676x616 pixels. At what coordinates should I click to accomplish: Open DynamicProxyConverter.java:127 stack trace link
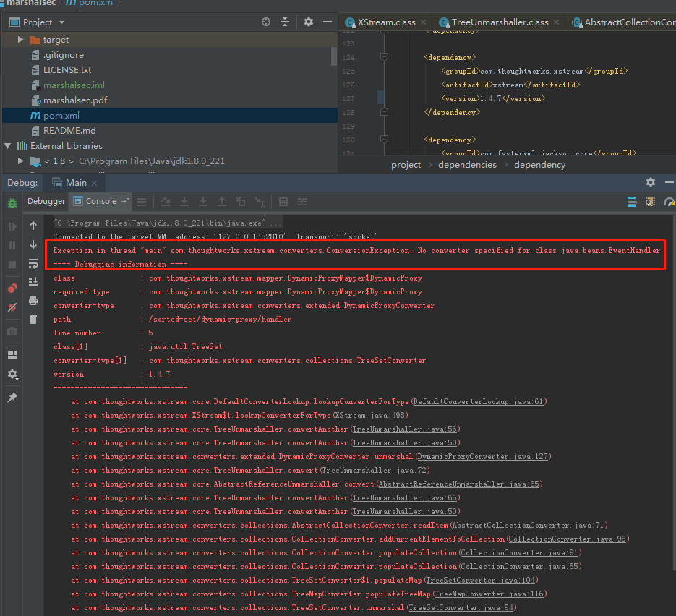tap(484, 456)
